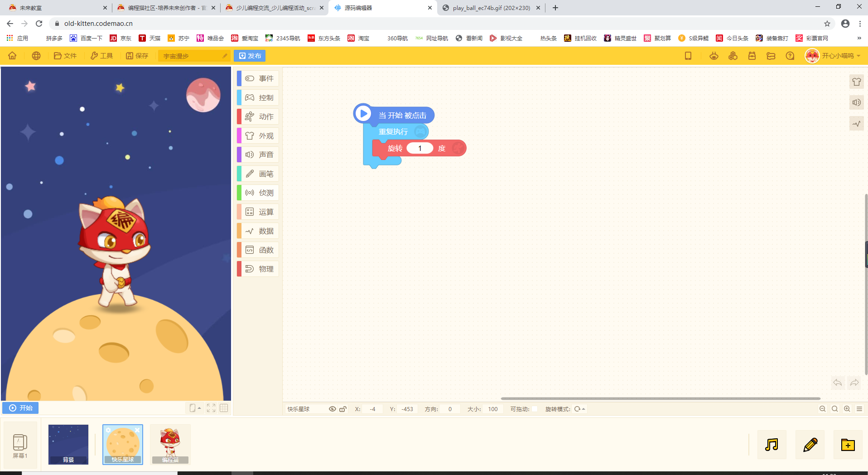Image resolution: width=868 pixels, height=475 pixels.
Task: Toggle the 可拖动 draggable checkbox
Action: tap(535, 409)
